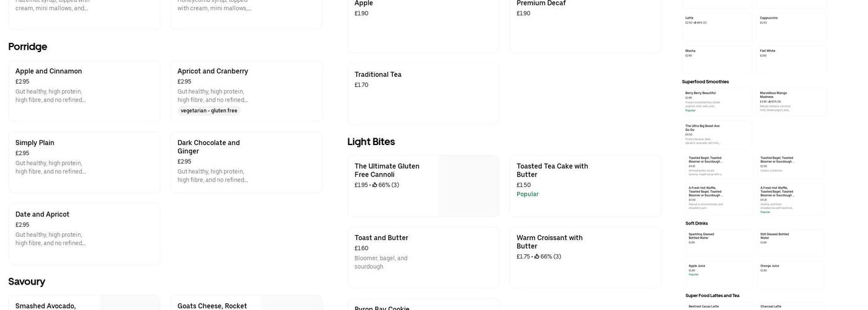Select Toasted Tea Cake with Butter
868x310 pixels.
585,185
